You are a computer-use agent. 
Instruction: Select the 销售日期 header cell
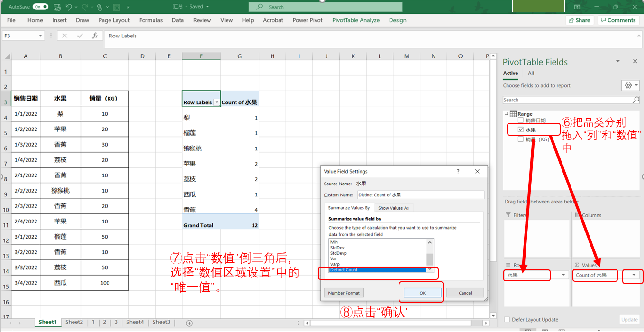(x=26, y=99)
